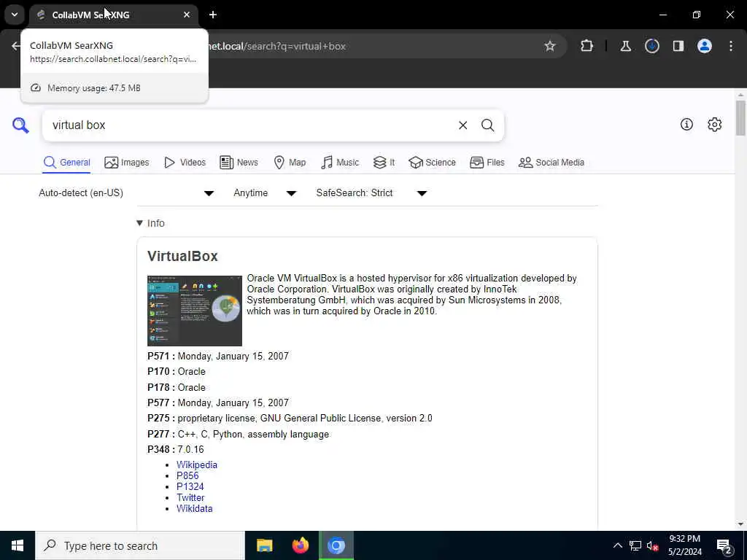Switch to It tab

point(384,163)
